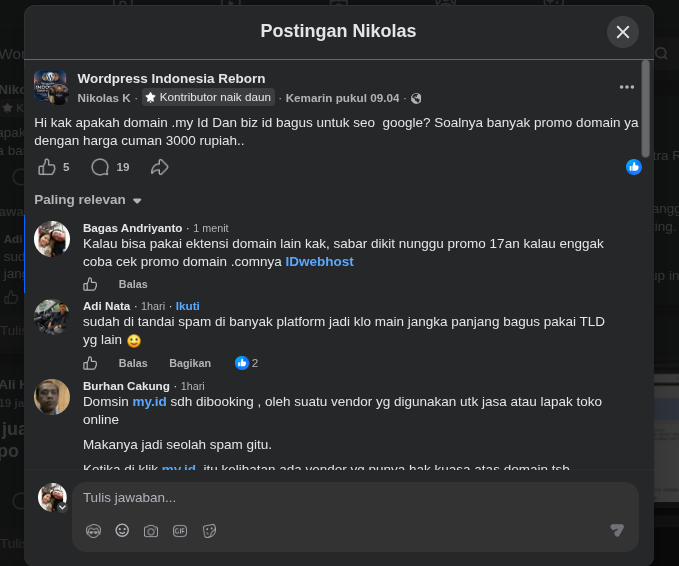Image resolution: width=679 pixels, height=566 pixels.
Task: View the 2 reactions on Adi Nata's comment
Action: tap(246, 363)
